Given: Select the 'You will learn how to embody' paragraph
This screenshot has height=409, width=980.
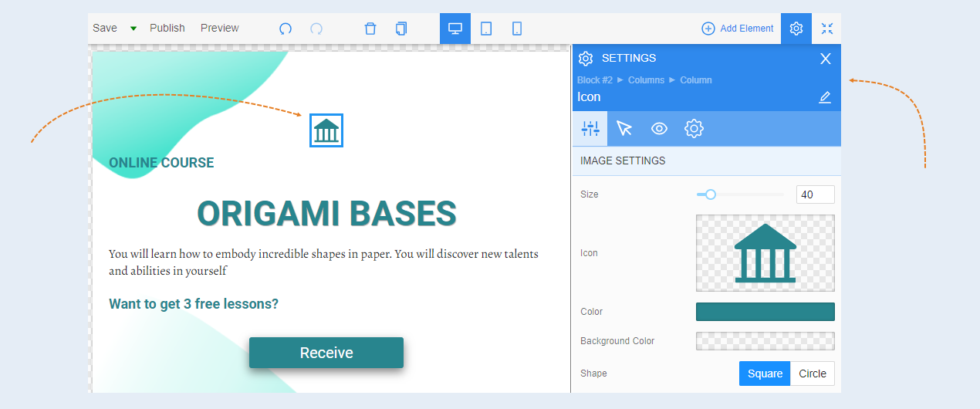Looking at the screenshot, I should tap(323, 262).
